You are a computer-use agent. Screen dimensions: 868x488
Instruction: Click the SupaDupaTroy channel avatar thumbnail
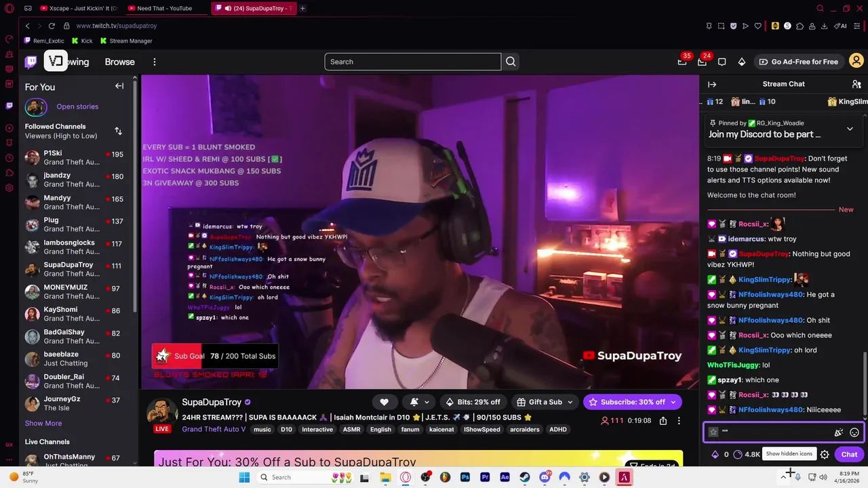tap(162, 411)
